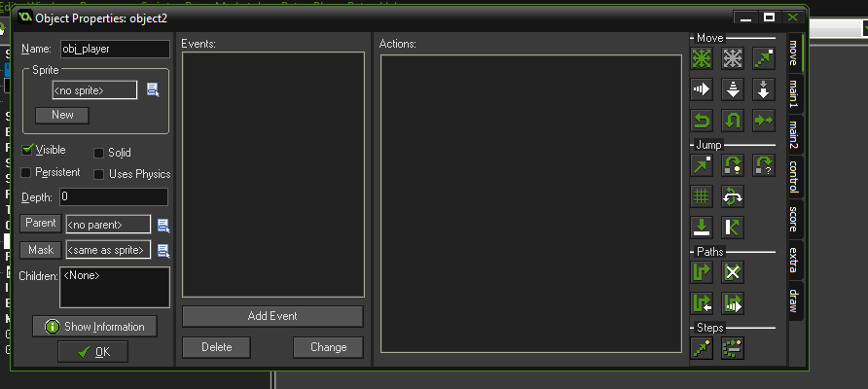Open the parent object selection menu

point(163,225)
